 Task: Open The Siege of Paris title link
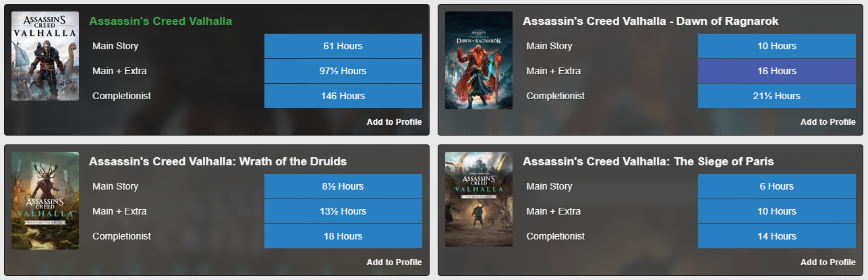click(x=648, y=162)
